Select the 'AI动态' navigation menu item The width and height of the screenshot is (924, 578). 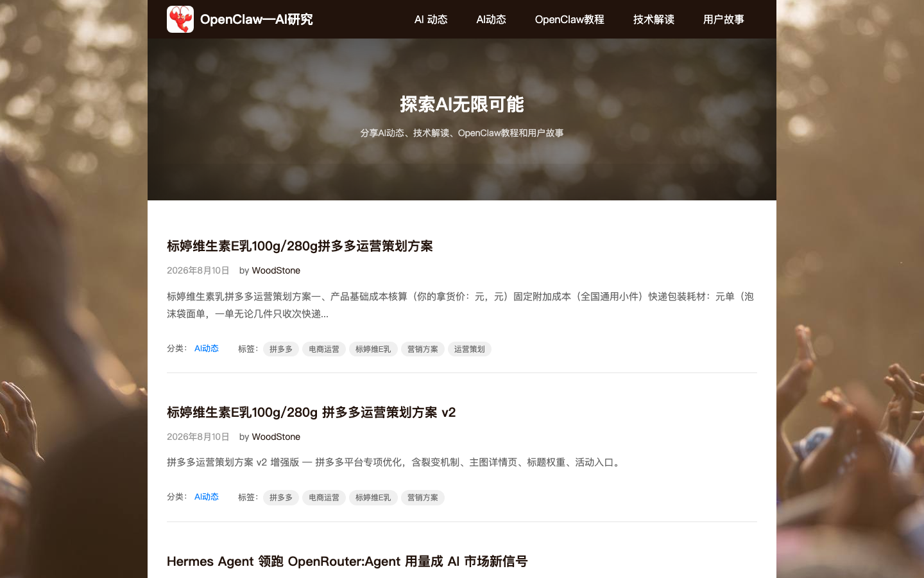tap(492, 19)
